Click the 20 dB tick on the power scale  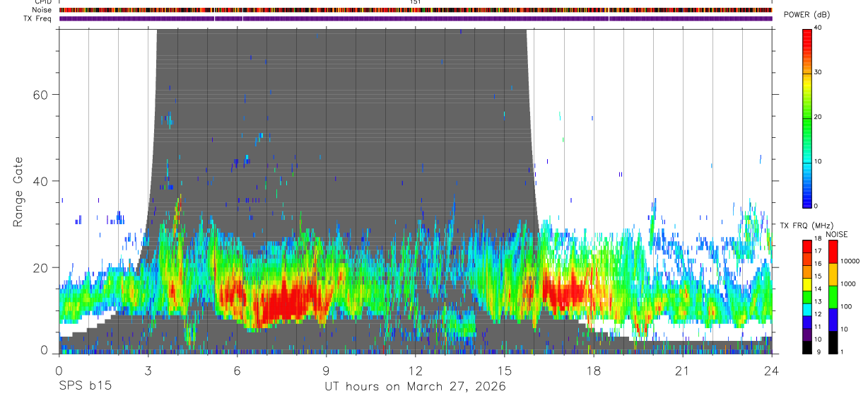coord(817,117)
